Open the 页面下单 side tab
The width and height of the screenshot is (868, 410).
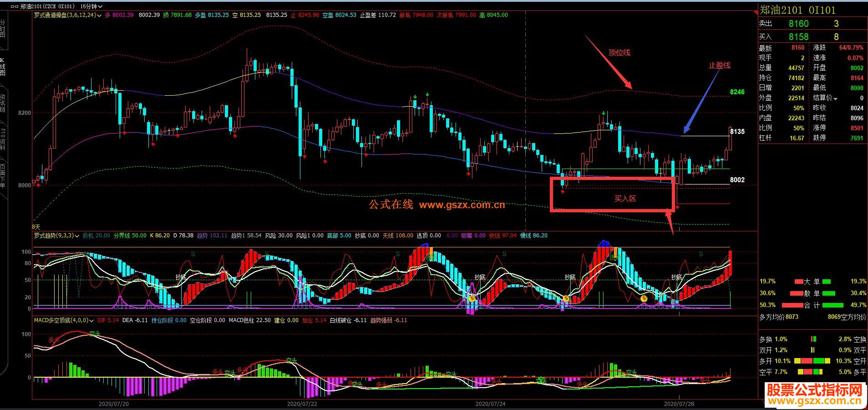pos(3,176)
